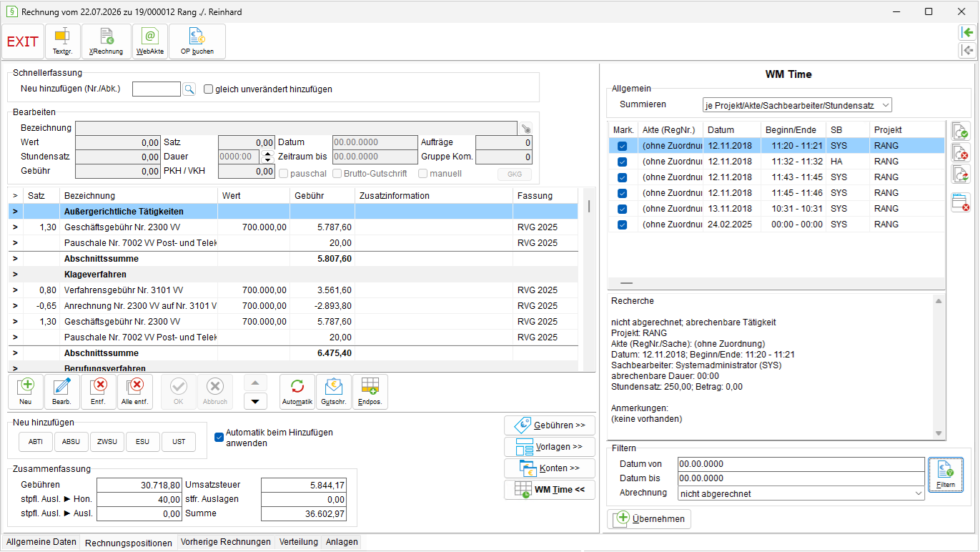980x552 pixels.
Task: Click the Gutschr. envelope icon
Action: [x=334, y=392]
